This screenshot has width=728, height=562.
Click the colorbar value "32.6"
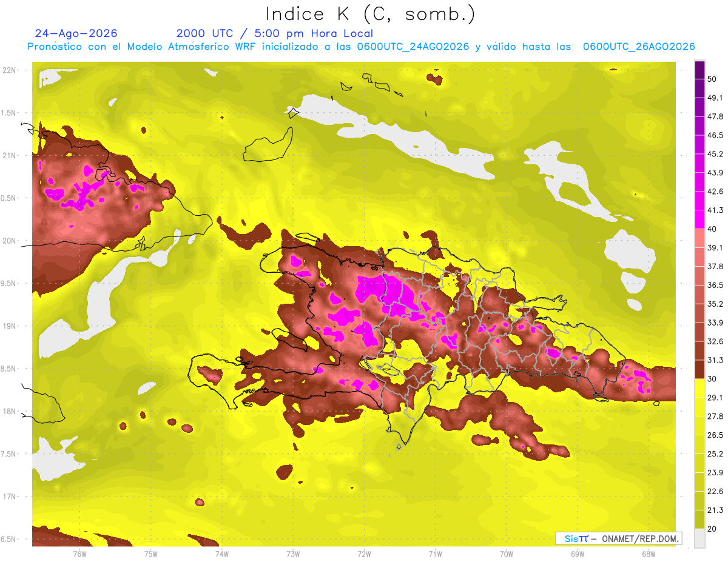point(715,341)
